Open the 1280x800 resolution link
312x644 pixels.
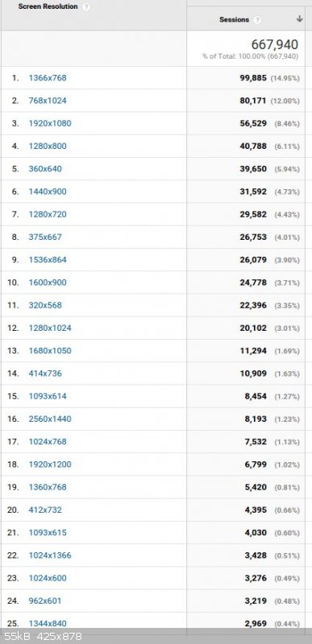pyautogui.click(x=48, y=146)
